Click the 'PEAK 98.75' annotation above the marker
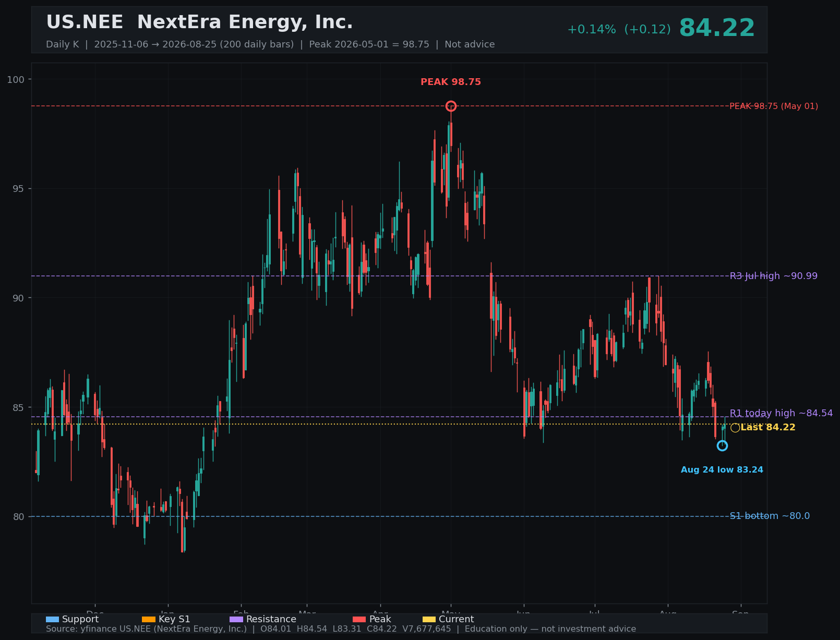The image size is (840, 640). pos(451,82)
